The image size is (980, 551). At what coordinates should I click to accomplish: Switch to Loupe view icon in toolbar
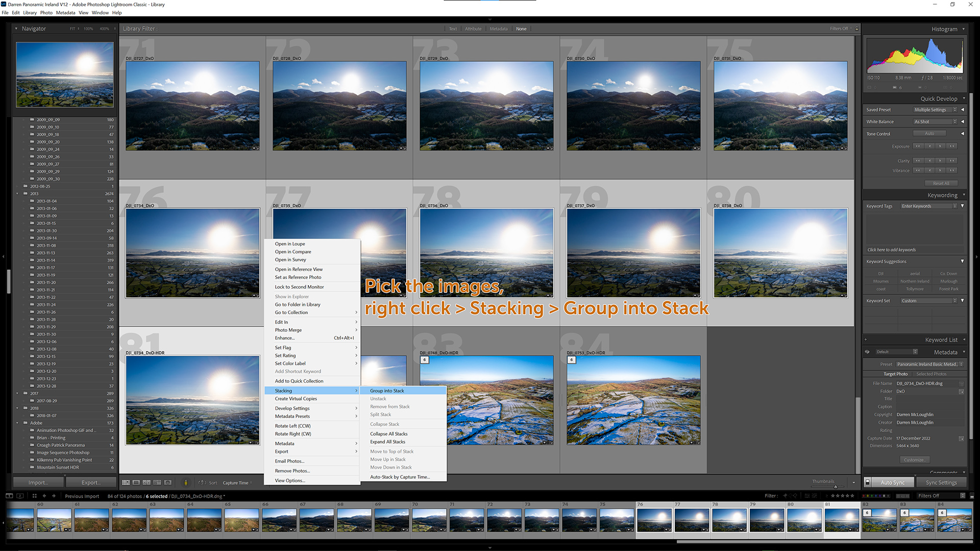pos(136,482)
